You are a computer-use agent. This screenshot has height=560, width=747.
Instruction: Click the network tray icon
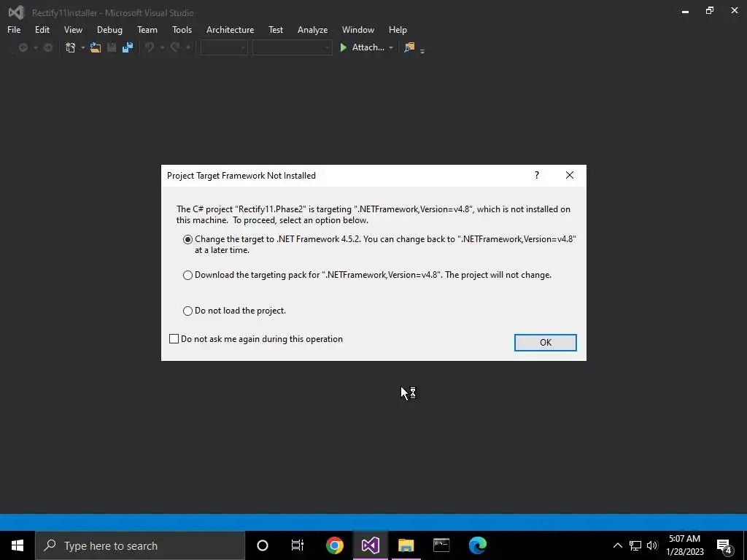click(x=635, y=545)
